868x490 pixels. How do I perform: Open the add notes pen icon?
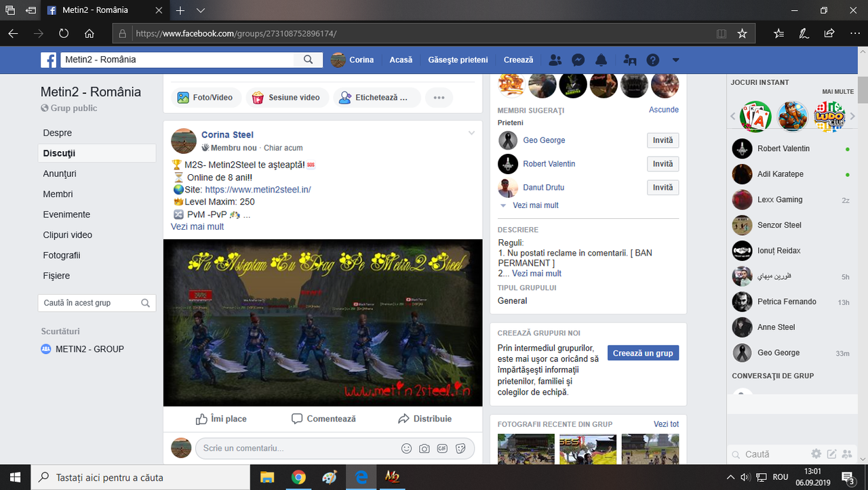pyautogui.click(x=804, y=33)
